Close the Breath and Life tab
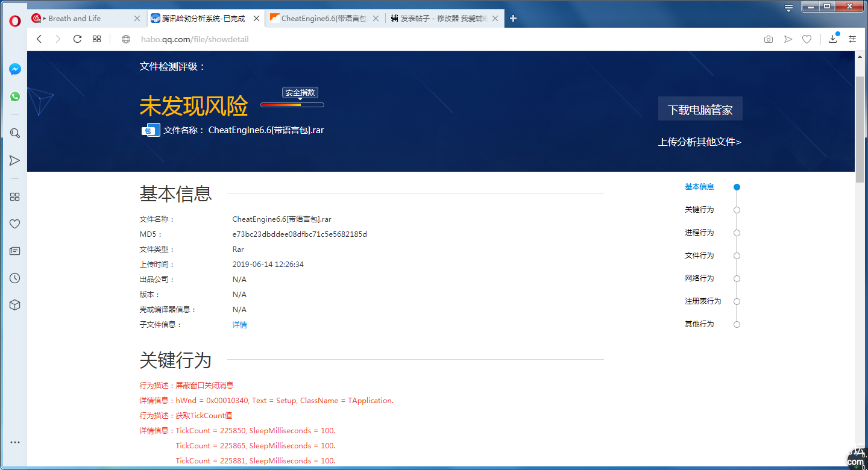The width and height of the screenshot is (868, 470). point(137,19)
